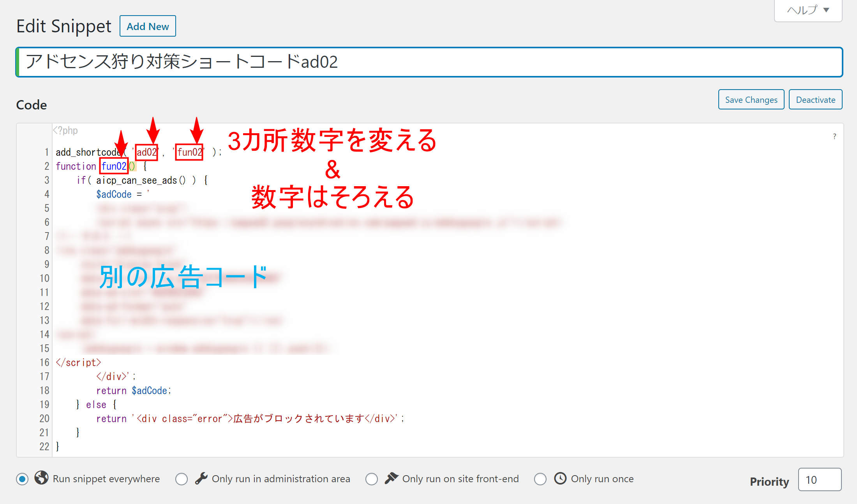
Task: Click code line 1 add_shortcode text
Action: (x=138, y=152)
